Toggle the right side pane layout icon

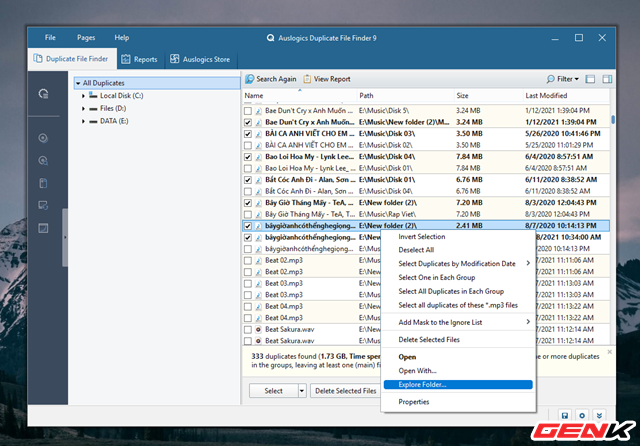(x=607, y=79)
